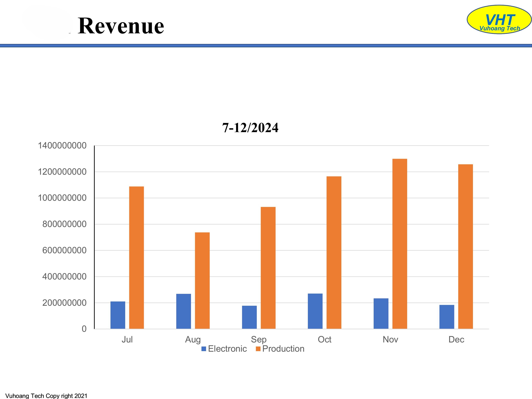
Task: Click the blue header divider line
Action: 266,45
